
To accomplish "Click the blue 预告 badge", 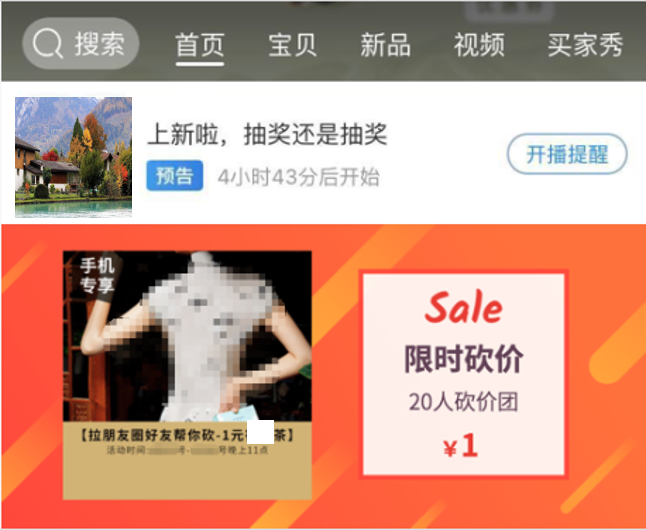I will click(175, 176).
